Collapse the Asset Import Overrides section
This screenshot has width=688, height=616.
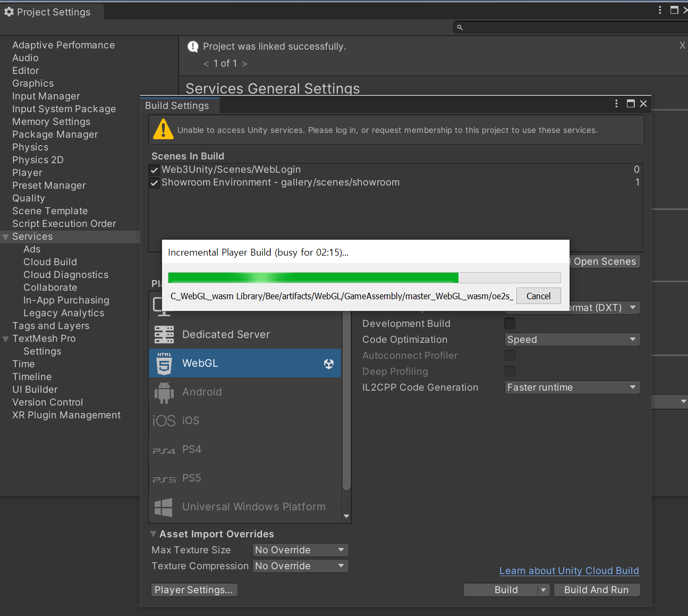tap(154, 534)
